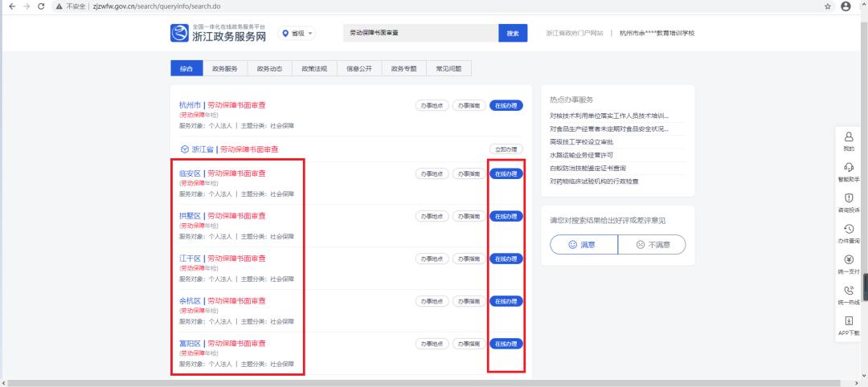This screenshot has width=868, height=387.
Task: Click 在线办理 for 富阳区 result
Action: click(x=506, y=344)
